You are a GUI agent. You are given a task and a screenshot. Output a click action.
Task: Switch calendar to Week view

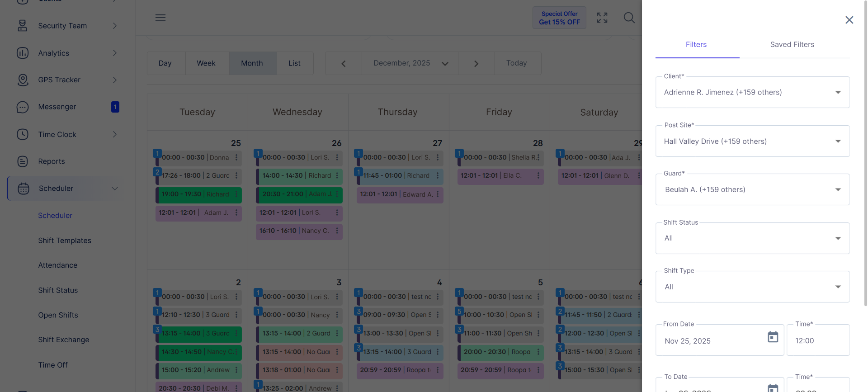tap(206, 63)
